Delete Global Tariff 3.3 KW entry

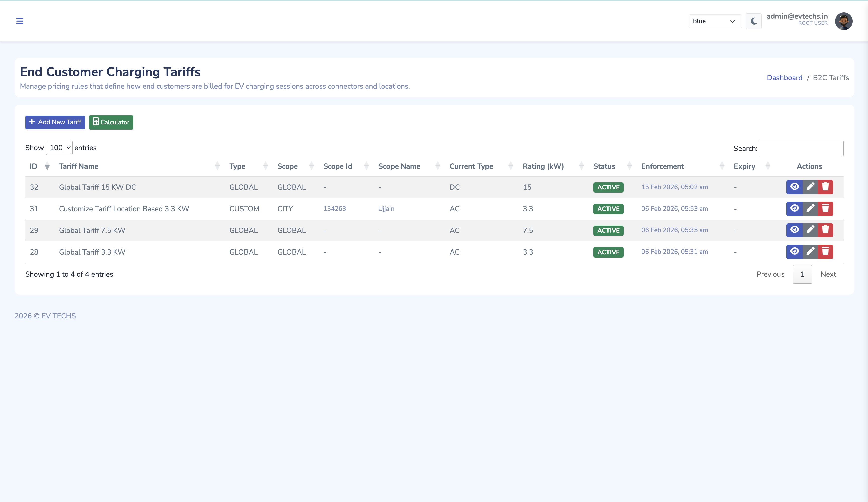pos(825,252)
